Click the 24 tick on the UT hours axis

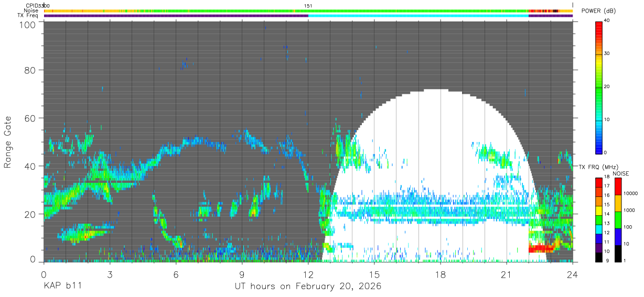[572, 274]
